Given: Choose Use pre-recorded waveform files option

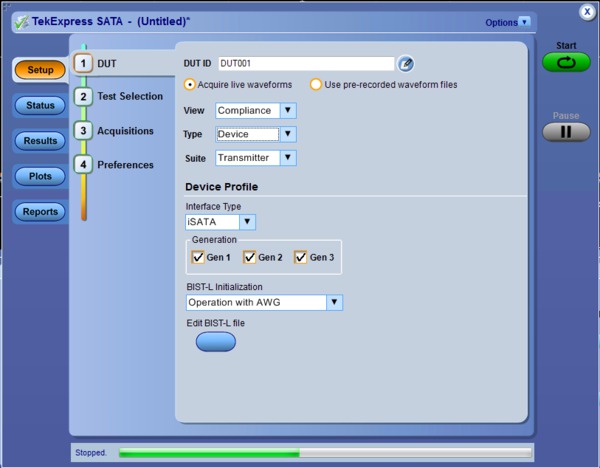Looking at the screenshot, I should click(316, 85).
